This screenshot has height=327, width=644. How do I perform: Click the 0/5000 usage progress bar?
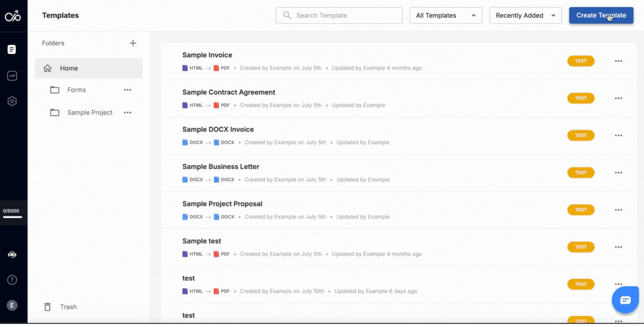tap(13, 216)
